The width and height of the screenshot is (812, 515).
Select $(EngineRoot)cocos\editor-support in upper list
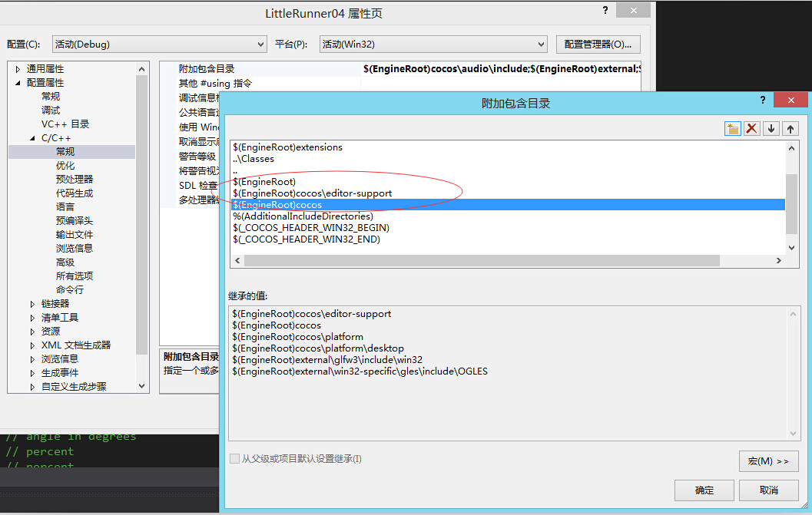point(312,193)
